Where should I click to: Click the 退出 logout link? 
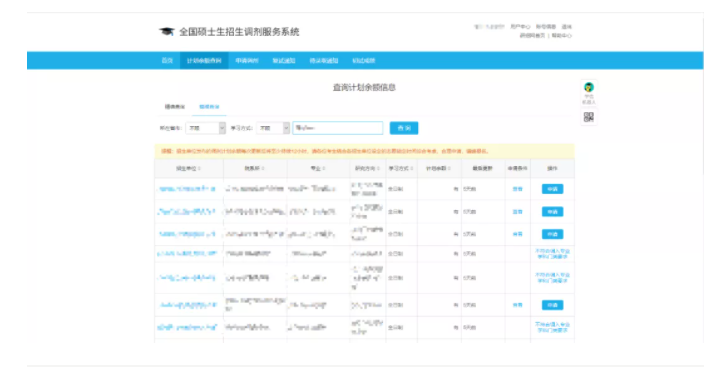[x=566, y=27]
